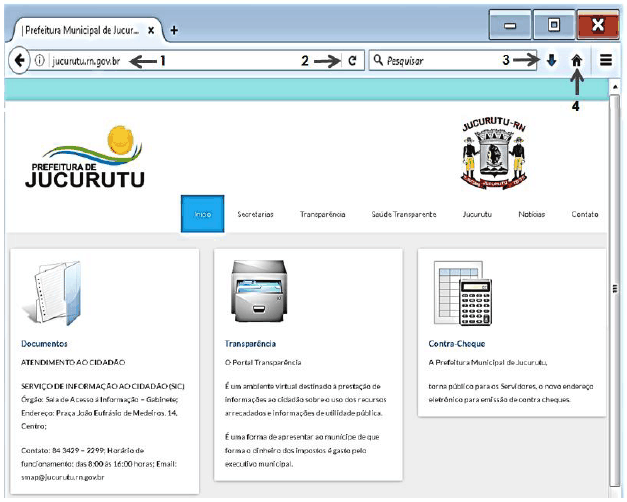Reload the page with the refresh icon
Viewport: 627px width, 502px height.
(352, 60)
